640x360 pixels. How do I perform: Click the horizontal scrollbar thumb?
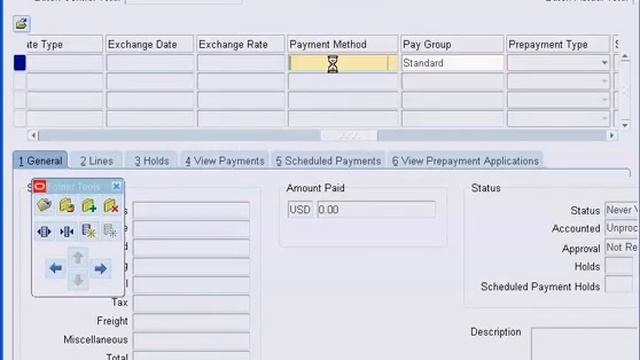tap(349, 135)
